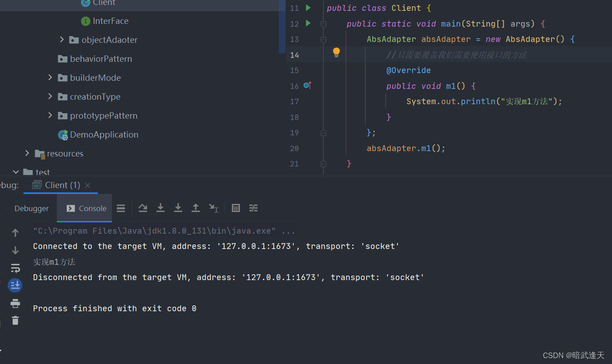Viewport: 612px width, 364px height.
Task: Click 'public void m1()' on line 16
Action: click(x=426, y=86)
